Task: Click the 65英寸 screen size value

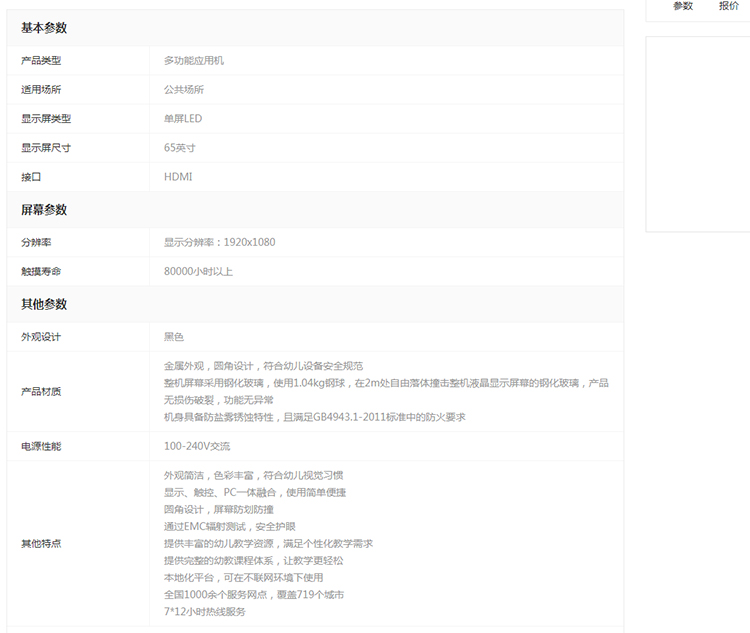Action: [180, 148]
